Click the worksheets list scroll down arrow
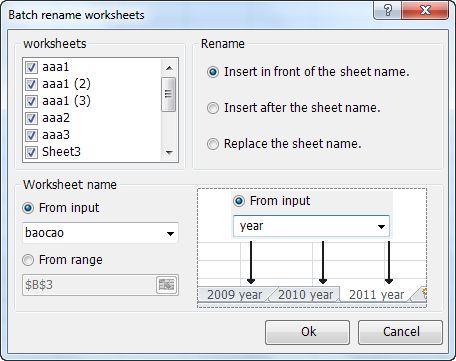Viewport: 456px width, 361px height. point(169,153)
